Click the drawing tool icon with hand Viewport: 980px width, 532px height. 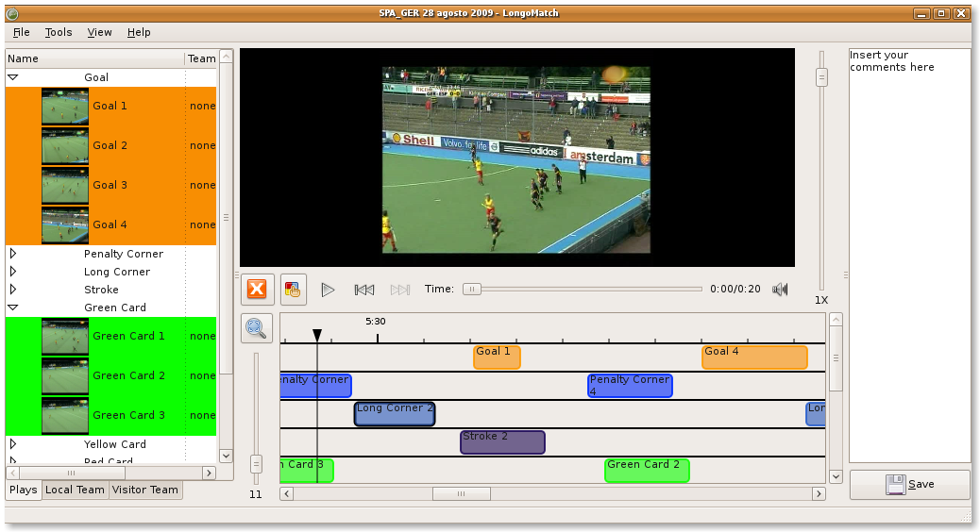293,290
